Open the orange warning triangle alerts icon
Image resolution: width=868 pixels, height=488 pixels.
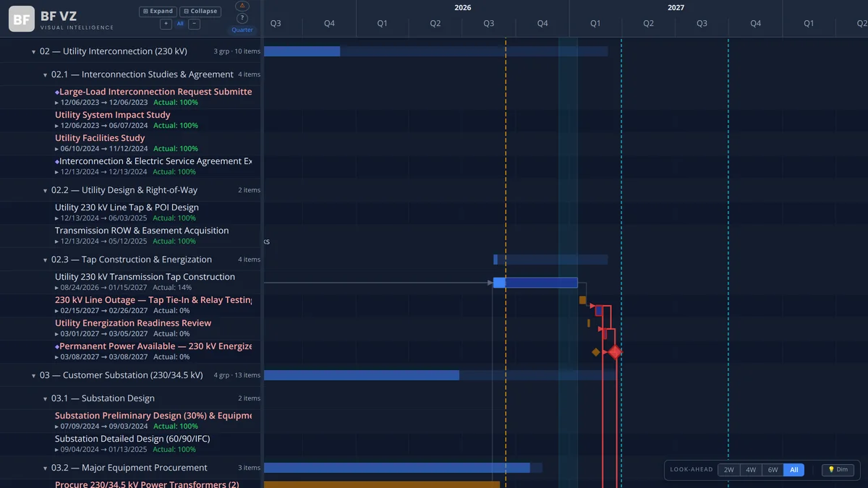(242, 7)
